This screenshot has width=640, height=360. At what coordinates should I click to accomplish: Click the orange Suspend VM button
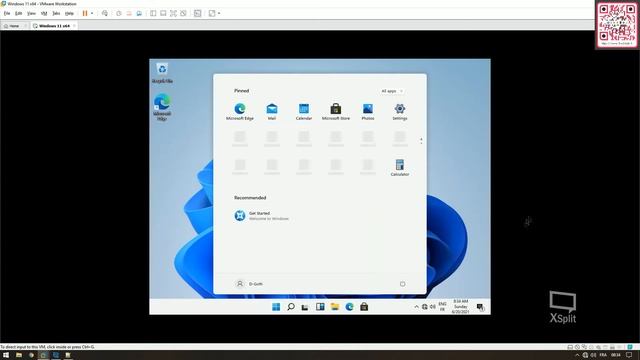[85, 13]
